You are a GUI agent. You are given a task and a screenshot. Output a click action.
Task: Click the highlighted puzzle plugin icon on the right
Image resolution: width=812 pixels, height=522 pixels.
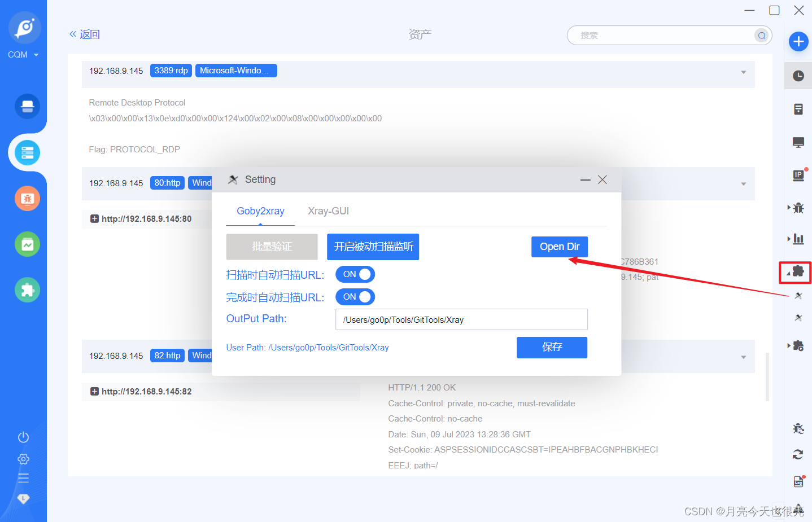click(x=798, y=271)
